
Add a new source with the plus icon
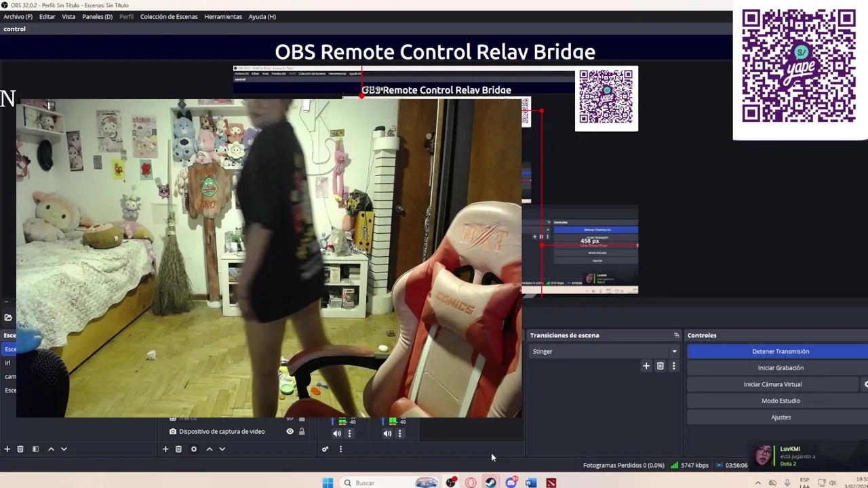pos(165,449)
